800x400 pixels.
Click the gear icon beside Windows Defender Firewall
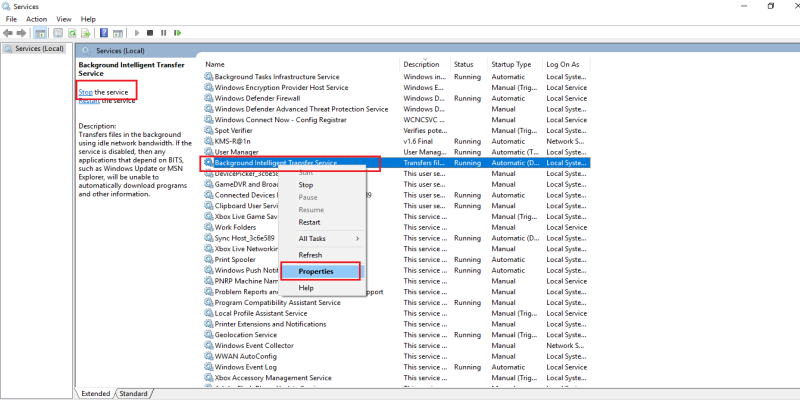tap(209, 98)
